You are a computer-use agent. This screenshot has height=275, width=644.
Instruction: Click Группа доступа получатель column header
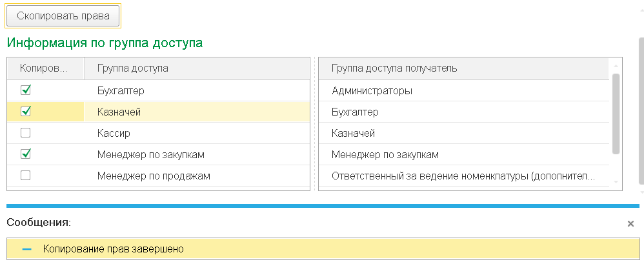394,68
